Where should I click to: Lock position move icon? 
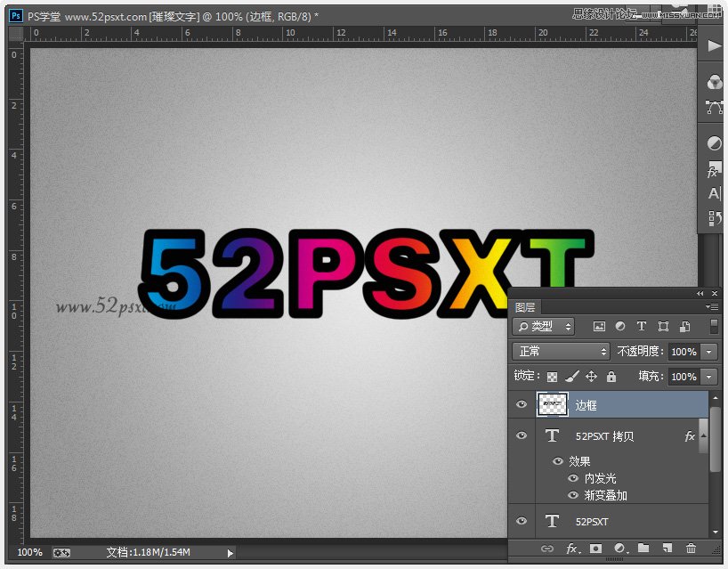(x=591, y=377)
